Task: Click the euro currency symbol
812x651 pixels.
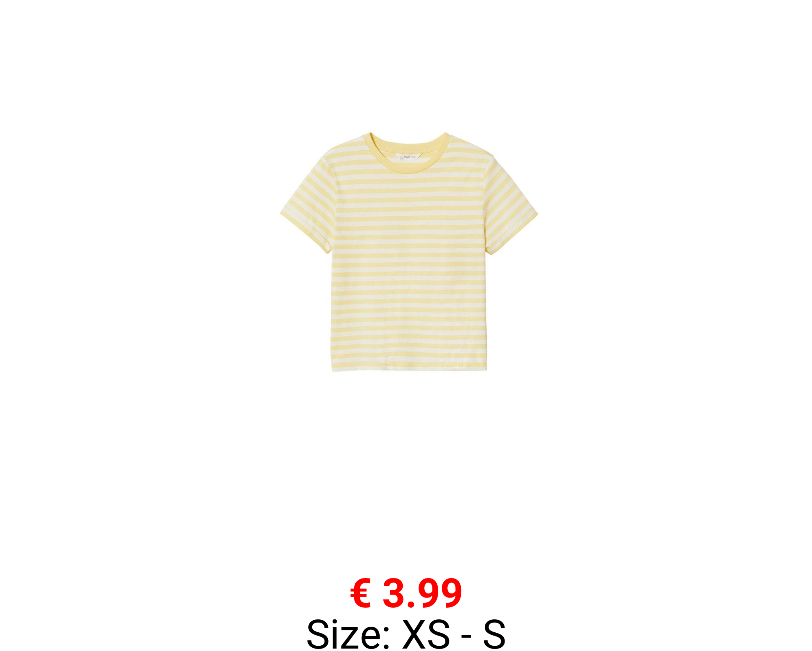Action: point(361,593)
